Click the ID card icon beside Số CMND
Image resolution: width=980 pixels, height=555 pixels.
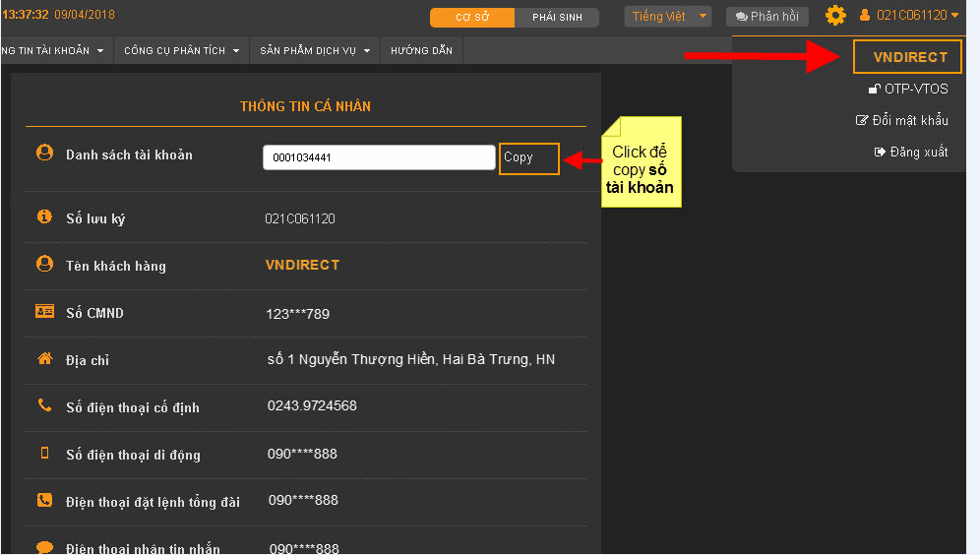coord(44,311)
